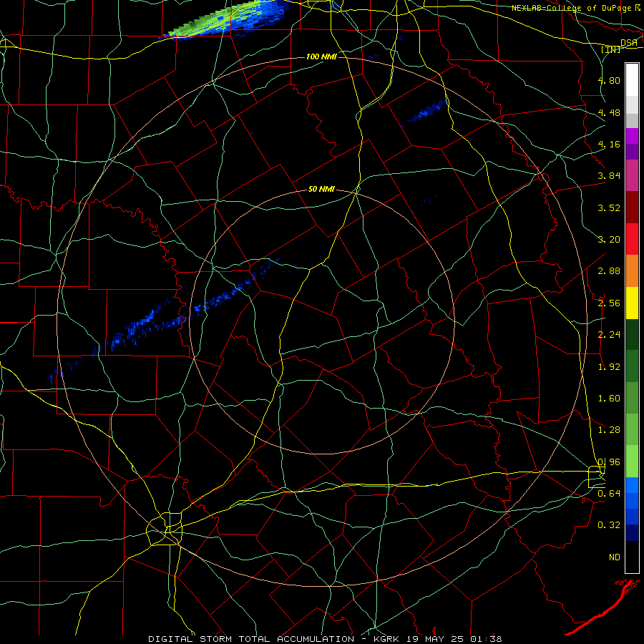Image resolution: width=644 pixels, height=644 pixels.
Task: Click the KGRK radar site identifier
Action: tap(387, 639)
